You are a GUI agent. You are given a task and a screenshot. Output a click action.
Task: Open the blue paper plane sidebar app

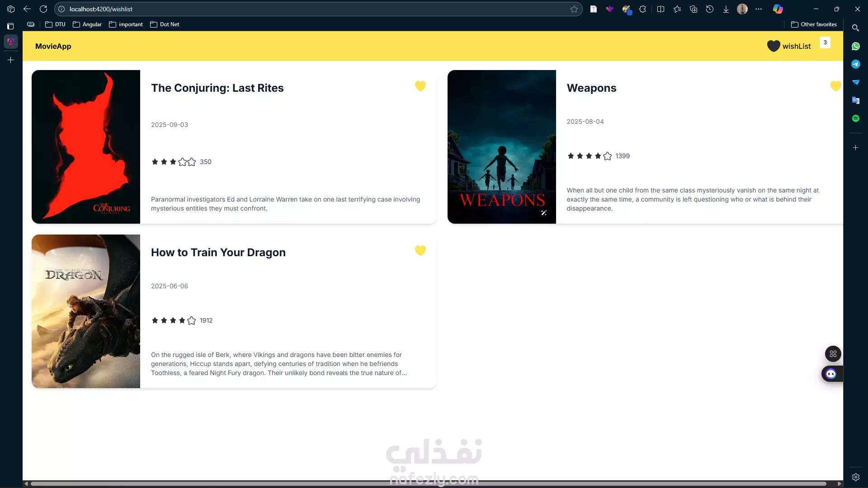click(x=855, y=82)
